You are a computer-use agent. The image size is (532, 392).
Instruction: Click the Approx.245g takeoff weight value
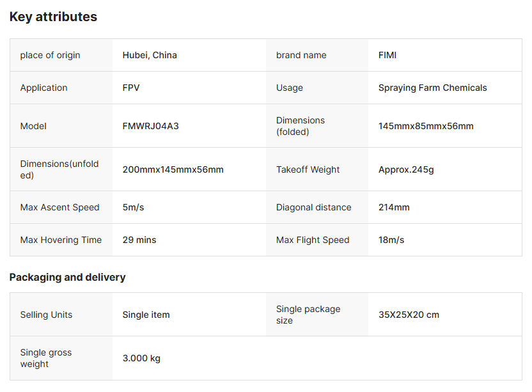tap(406, 169)
